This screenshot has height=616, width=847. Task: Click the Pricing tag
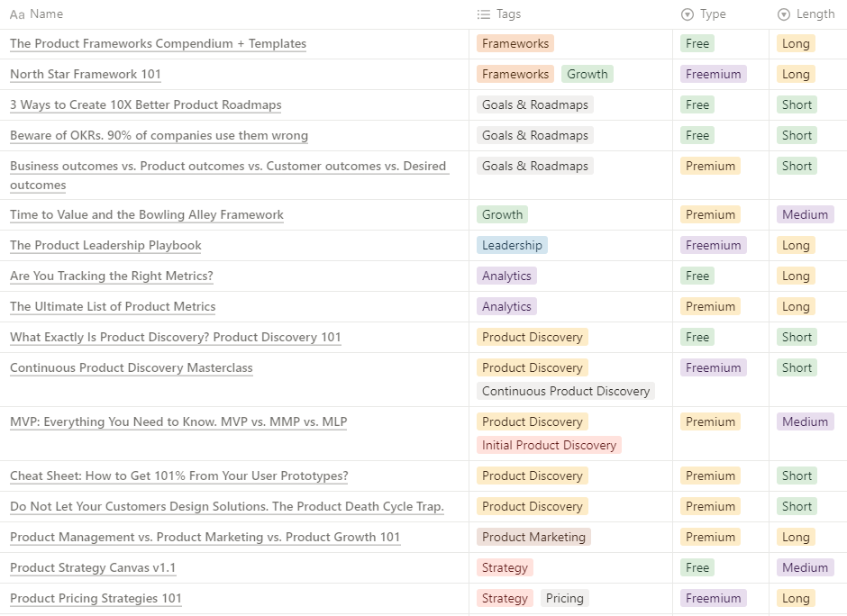[564, 599]
